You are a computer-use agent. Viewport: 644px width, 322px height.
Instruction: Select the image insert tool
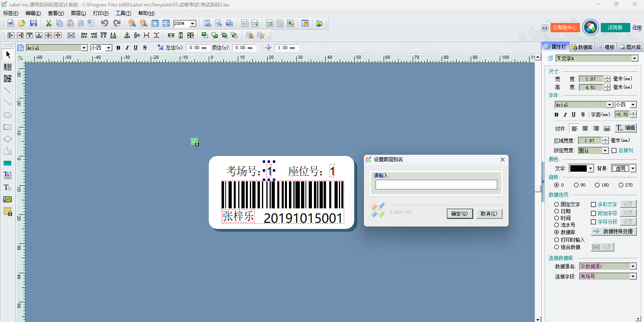coord(8,199)
